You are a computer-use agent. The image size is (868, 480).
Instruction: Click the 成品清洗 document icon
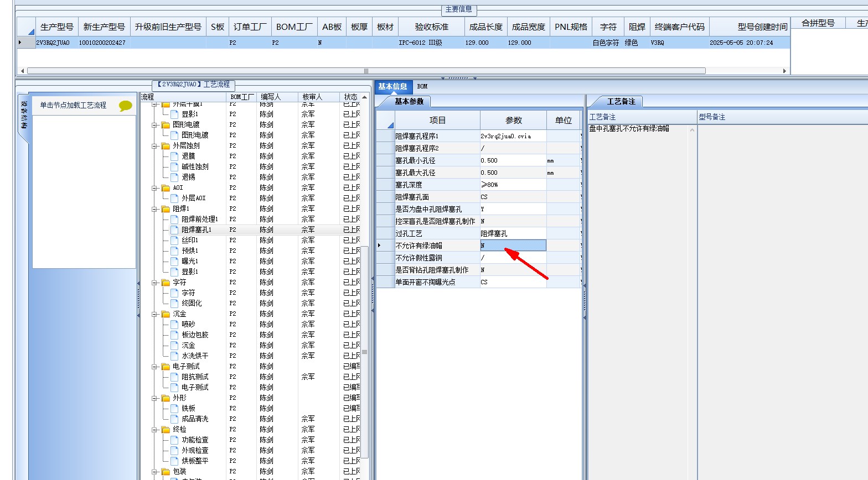click(174, 419)
